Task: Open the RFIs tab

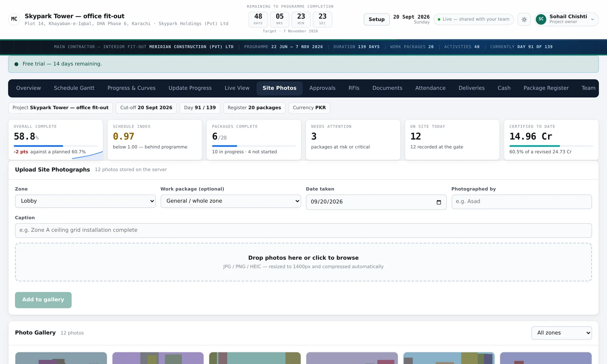Action: point(354,88)
